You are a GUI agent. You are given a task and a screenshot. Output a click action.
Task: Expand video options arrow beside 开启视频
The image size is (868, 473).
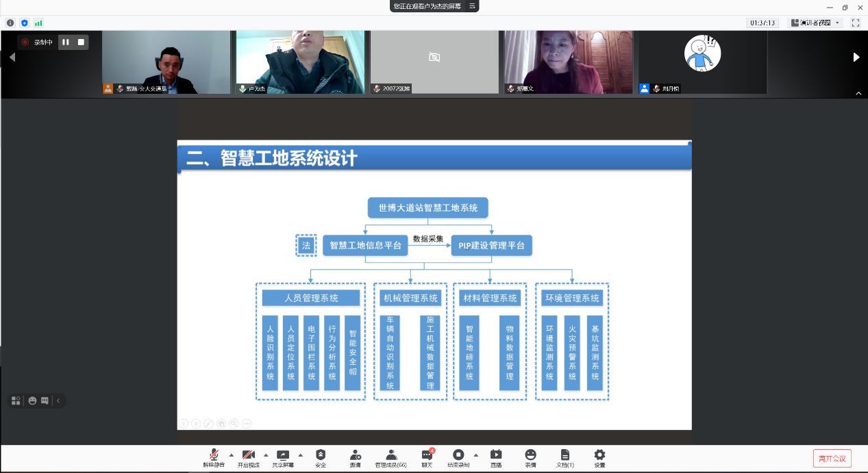tap(266, 455)
